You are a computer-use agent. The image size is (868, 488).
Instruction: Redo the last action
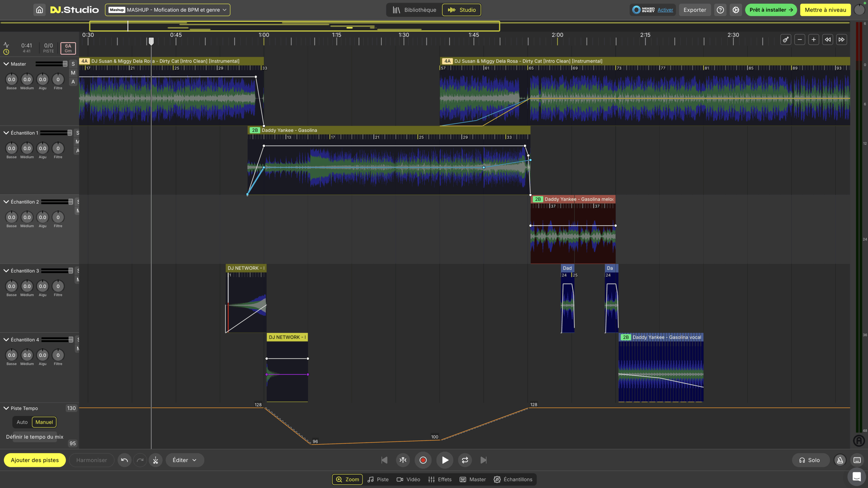(x=140, y=460)
